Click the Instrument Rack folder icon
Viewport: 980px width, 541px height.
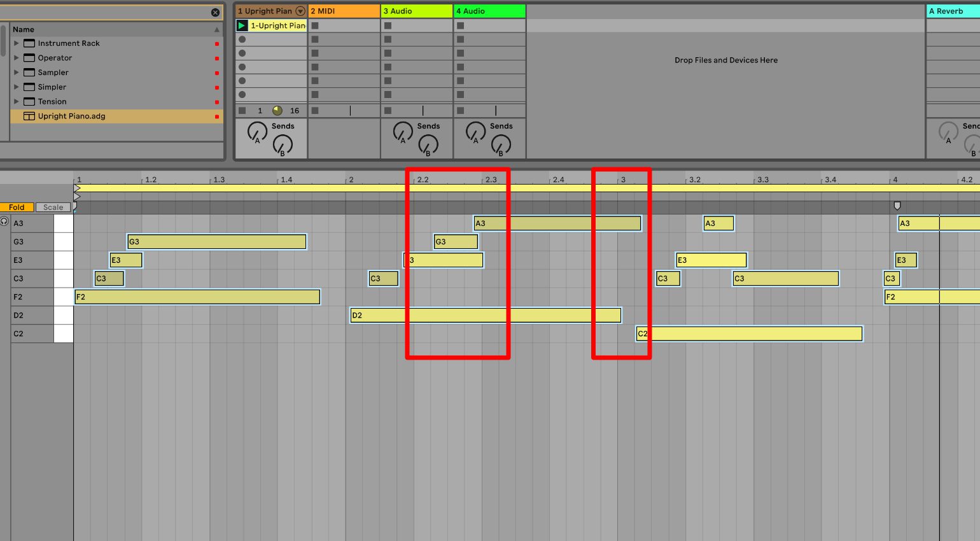29,43
